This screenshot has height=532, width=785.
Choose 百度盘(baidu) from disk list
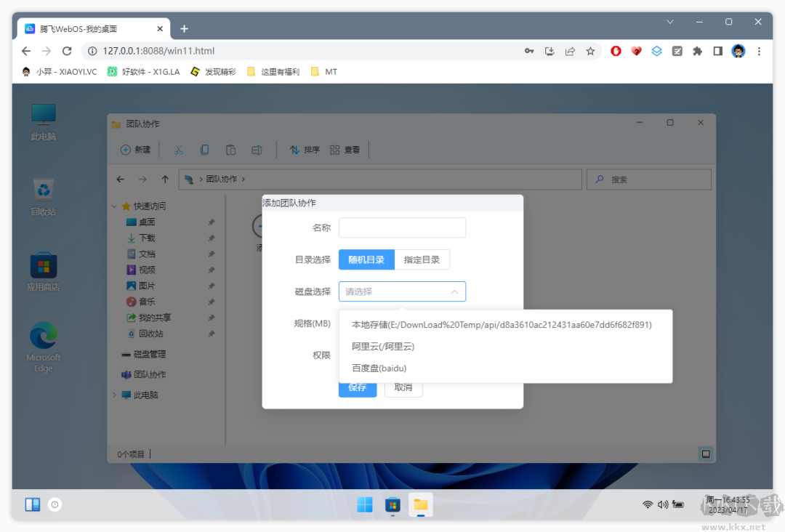(506, 368)
